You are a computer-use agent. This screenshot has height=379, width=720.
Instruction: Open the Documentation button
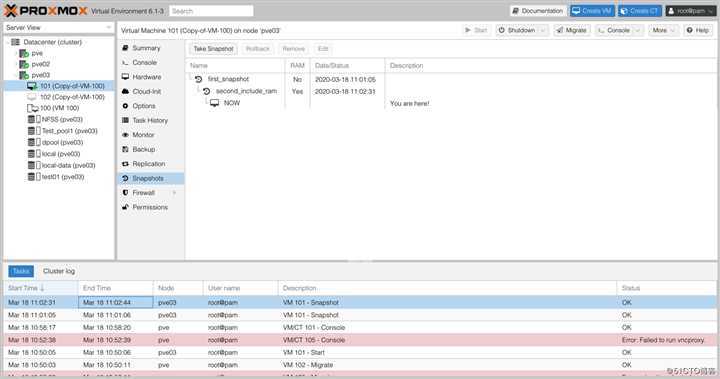[538, 11]
